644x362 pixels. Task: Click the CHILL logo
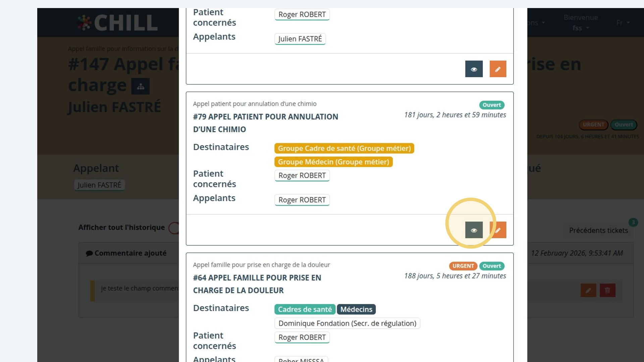tap(117, 23)
